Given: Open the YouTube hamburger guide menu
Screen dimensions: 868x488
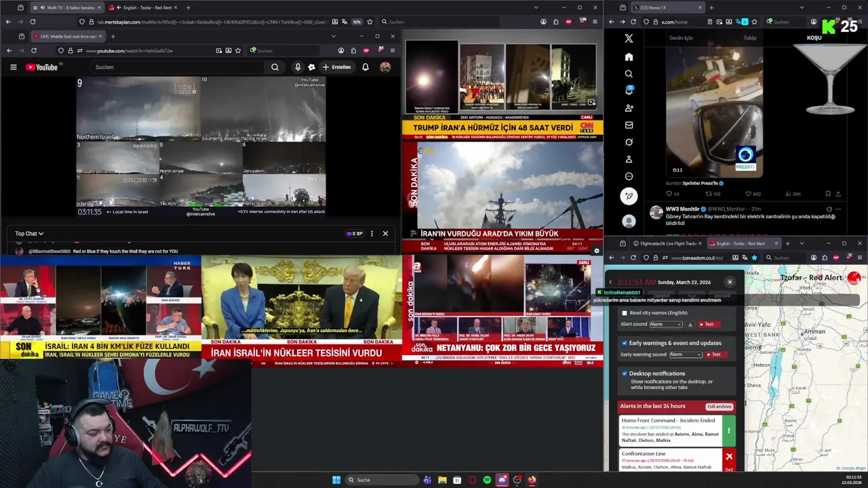Looking at the screenshot, I should coord(13,67).
